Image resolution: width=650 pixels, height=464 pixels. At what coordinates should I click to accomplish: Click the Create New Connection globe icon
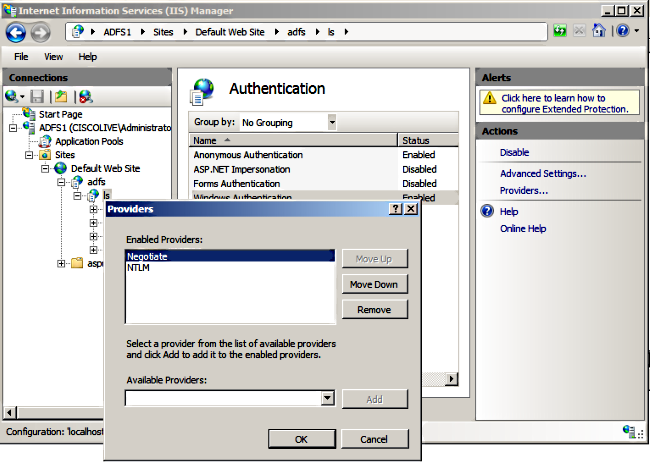coord(12,97)
